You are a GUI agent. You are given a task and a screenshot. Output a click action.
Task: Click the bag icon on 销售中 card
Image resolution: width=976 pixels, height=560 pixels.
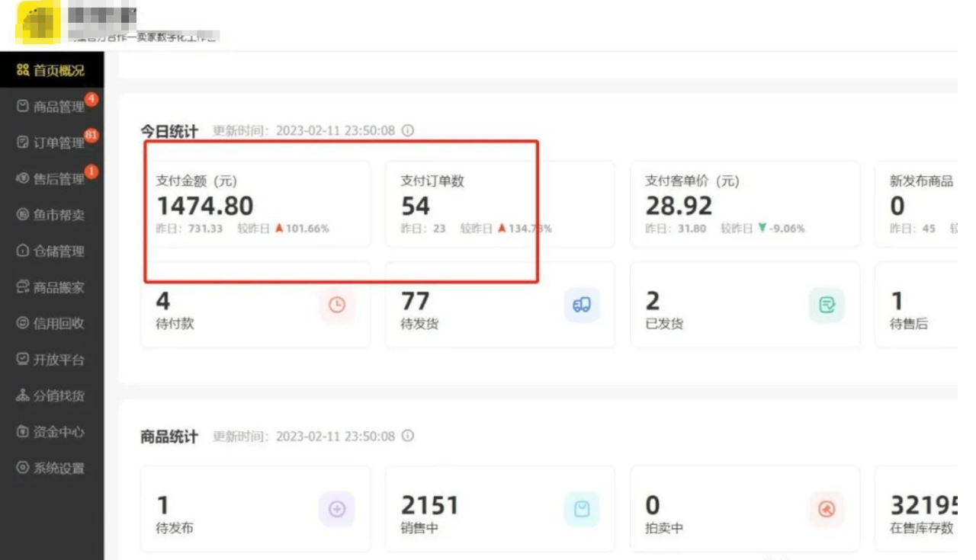[582, 510]
